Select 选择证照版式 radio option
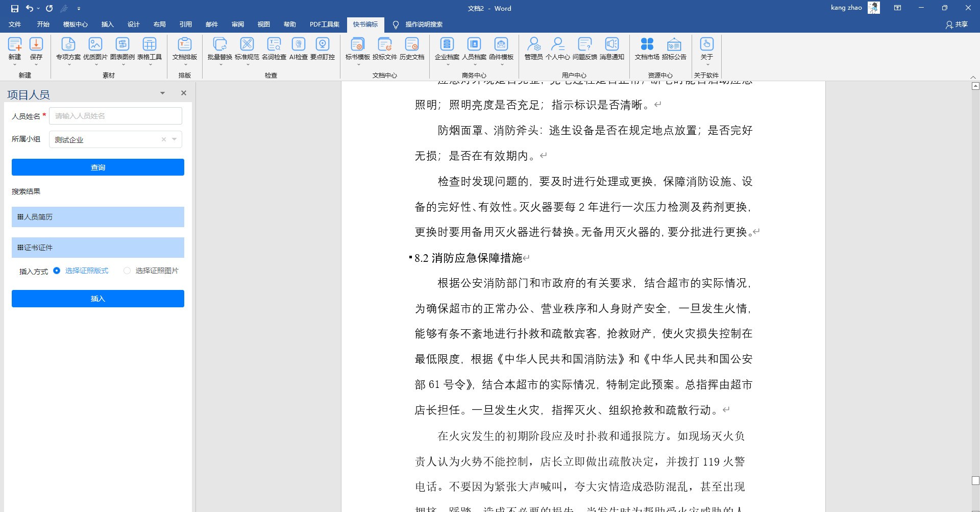980x512 pixels. (57, 271)
